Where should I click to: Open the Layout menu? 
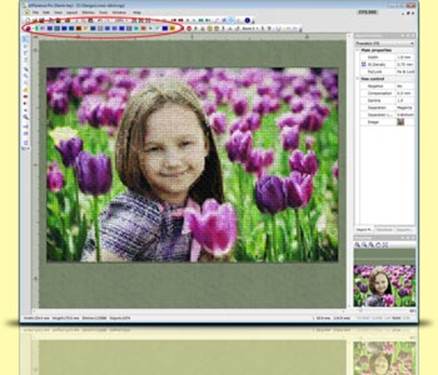click(72, 13)
